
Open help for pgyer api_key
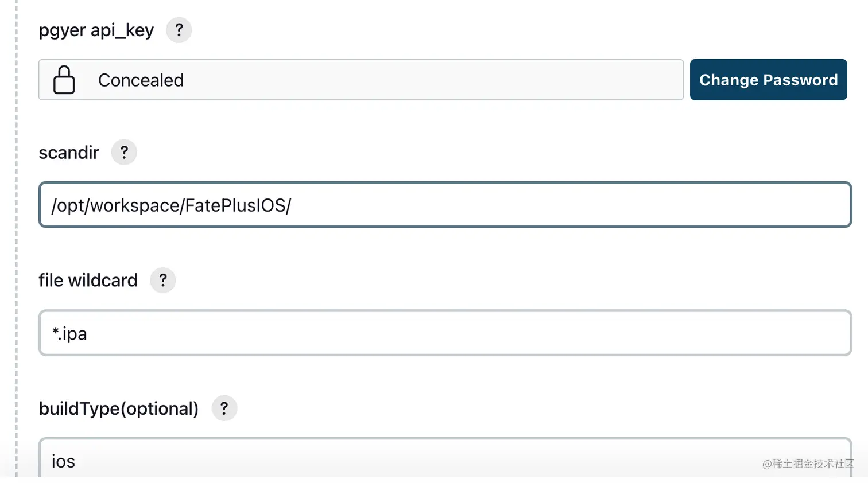pyautogui.click(x=179, y=30)
